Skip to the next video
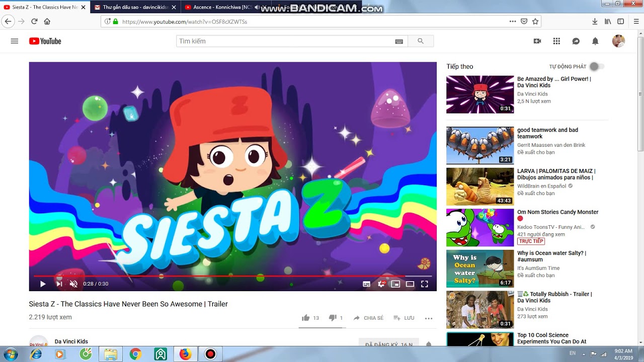The image size is (644, 362). coord(59,284)
